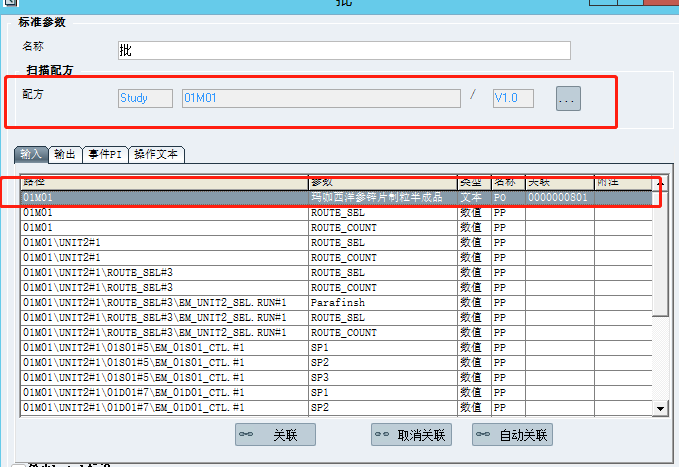Select the highlighted row 玛咖西洋参锌片制粒半成品

[336, 198]
